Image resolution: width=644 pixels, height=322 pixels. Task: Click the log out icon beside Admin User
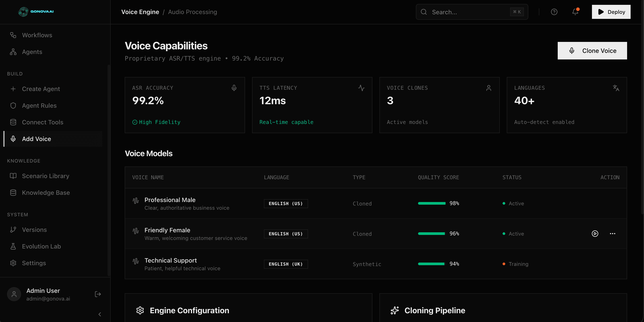tap(98, 294)
